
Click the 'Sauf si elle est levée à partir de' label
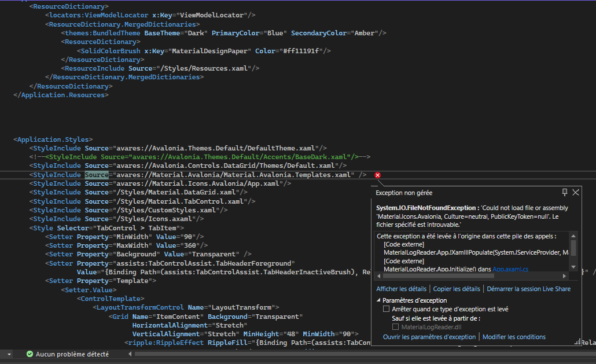436,318
